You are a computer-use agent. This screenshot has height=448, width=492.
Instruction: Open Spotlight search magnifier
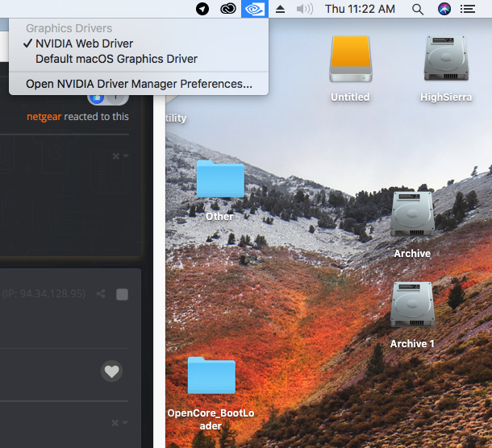418,10
